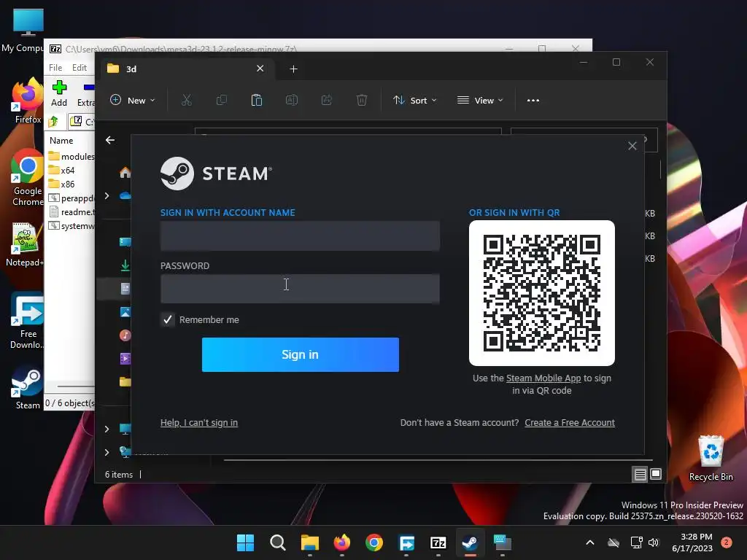Select the readme file in 7-Zip

click(71, 212)
